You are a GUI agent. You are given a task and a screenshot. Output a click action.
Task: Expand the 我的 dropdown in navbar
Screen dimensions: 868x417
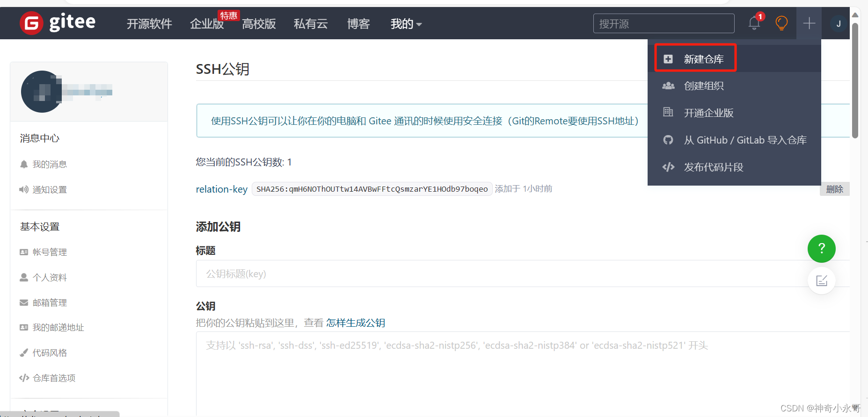click(406, 24)
